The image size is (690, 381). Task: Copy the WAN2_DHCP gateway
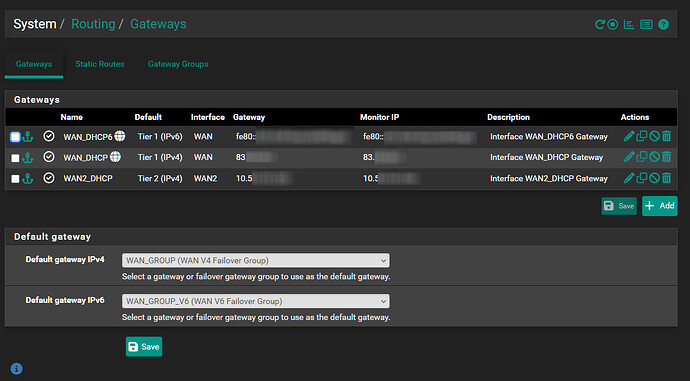(642, 178)
